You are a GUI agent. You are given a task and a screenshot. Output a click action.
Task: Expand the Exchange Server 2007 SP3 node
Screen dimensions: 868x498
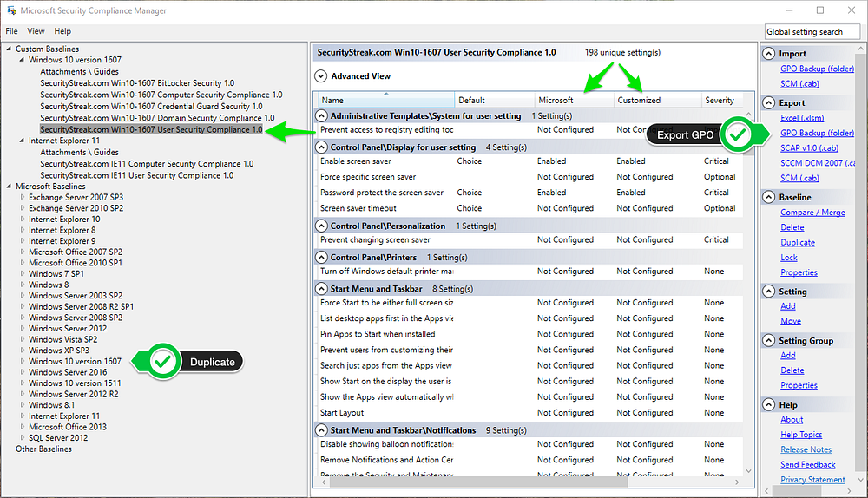pos(23,197)
